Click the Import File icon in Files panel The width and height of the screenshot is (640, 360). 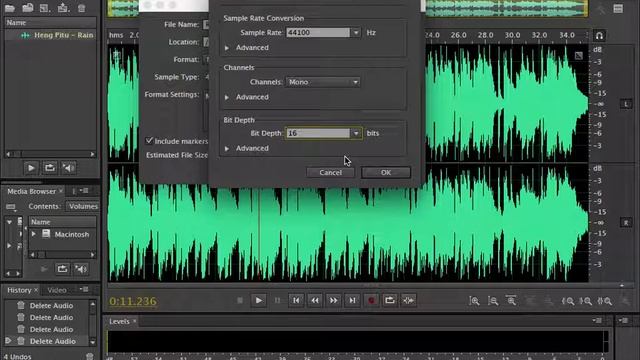click(27, 7)
